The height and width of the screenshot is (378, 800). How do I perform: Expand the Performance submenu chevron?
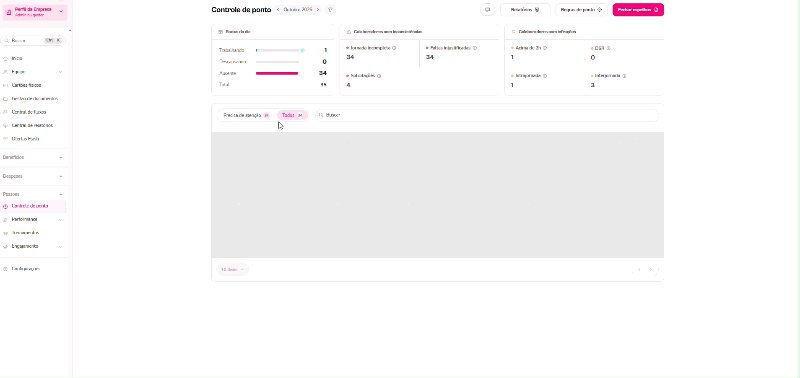61,219
